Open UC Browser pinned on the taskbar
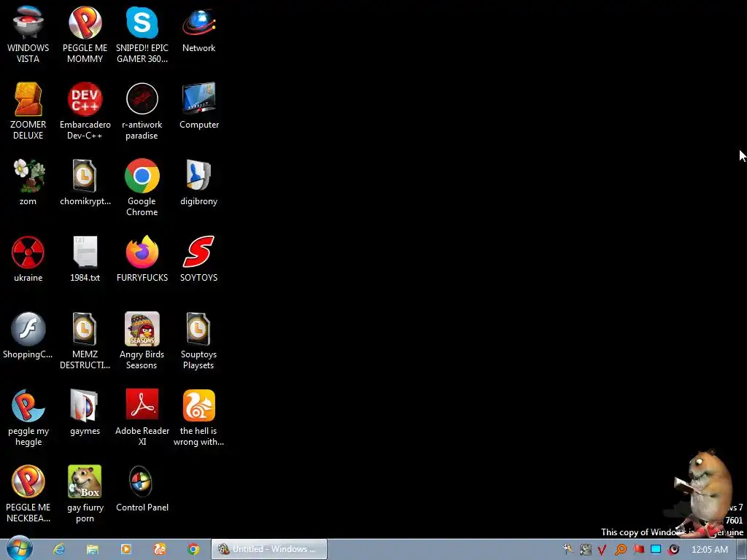This screenshot has height=560, width=747. tap(160, 549)
